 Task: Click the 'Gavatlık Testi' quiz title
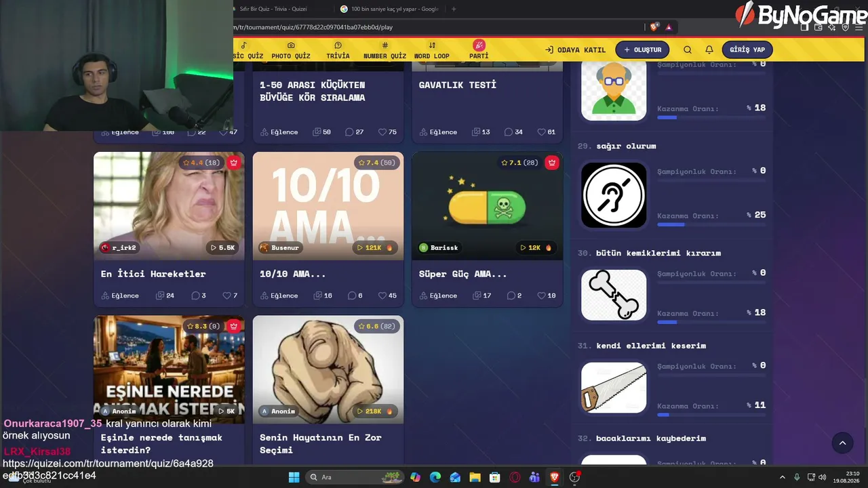(x=458, y=85)
